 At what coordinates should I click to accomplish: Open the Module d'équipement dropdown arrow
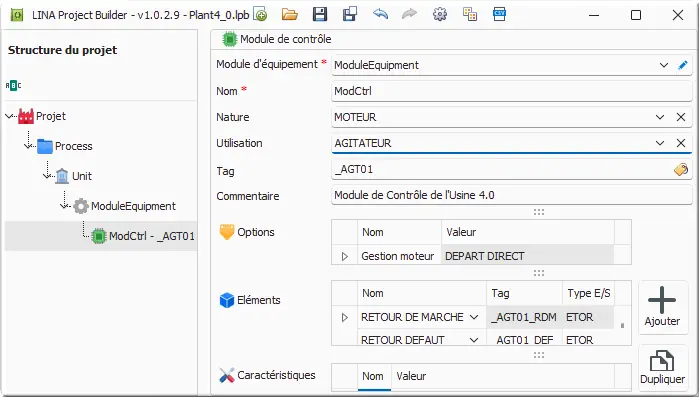point(664,65)
